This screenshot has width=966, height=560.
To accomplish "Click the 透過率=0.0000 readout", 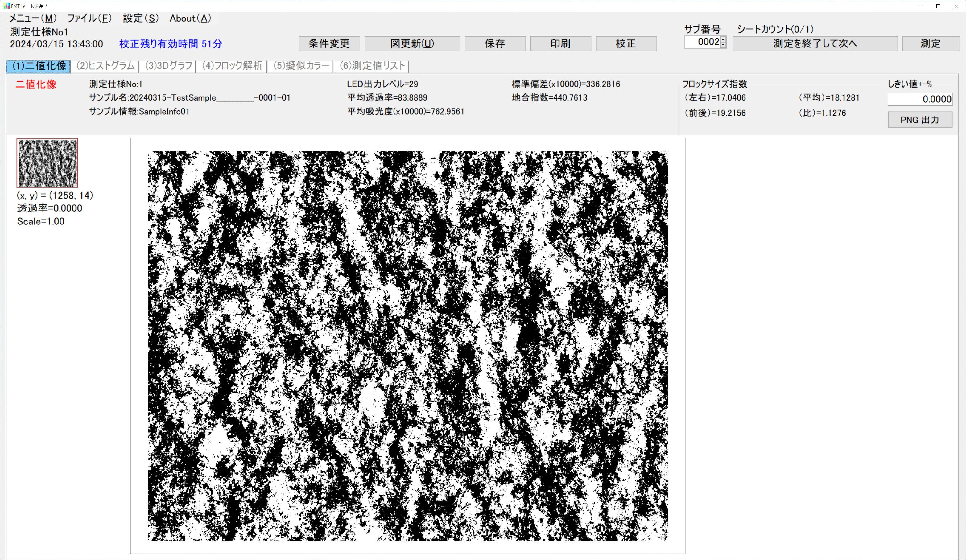I will [49, 208].
